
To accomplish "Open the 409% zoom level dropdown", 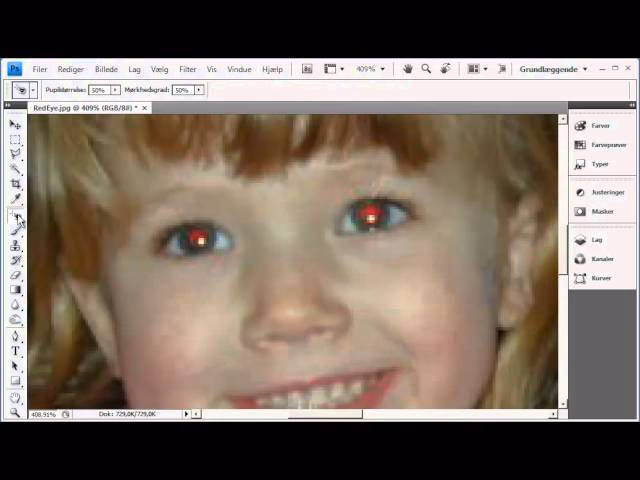I will 385,69.
